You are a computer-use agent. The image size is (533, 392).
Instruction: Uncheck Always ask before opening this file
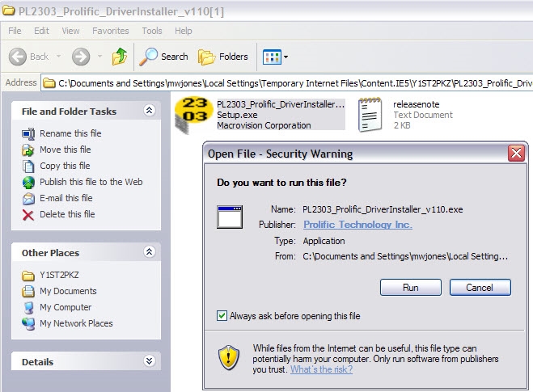coord(222,316)
